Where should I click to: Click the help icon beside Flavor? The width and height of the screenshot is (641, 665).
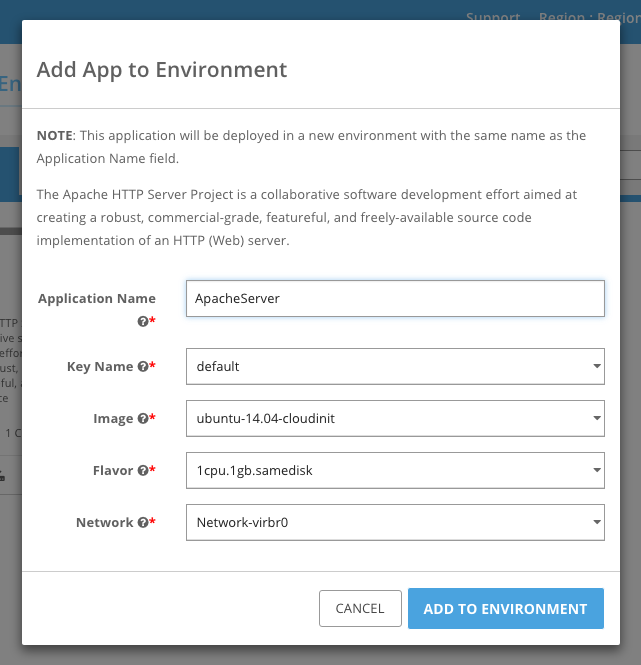(143, 471)
